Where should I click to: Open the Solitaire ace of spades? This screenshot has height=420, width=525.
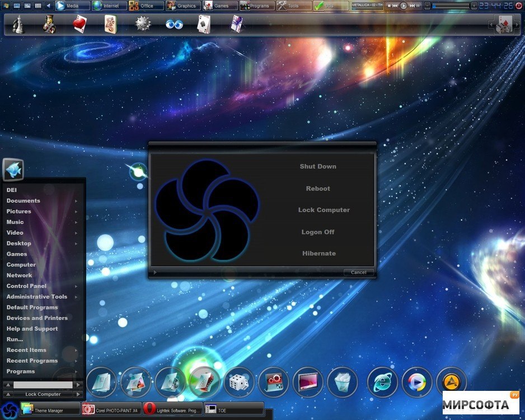204,25
